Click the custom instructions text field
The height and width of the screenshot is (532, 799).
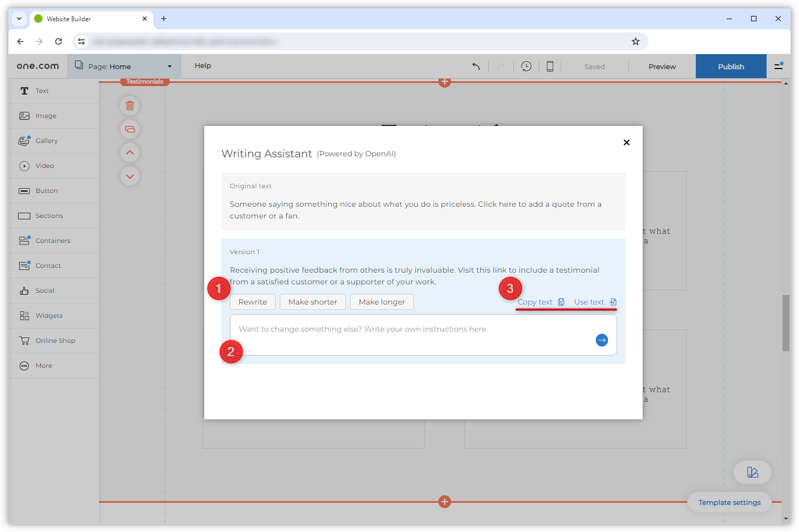point(410,334)
